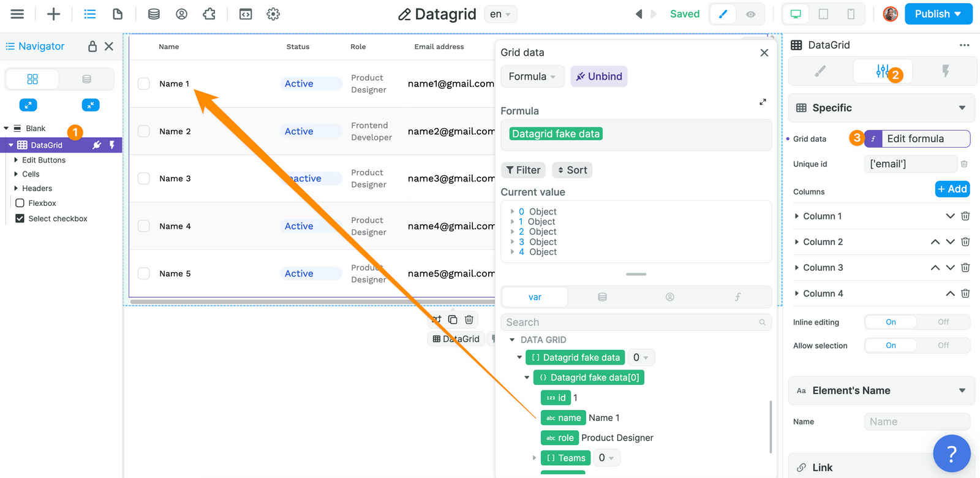This screenshot has height=478, width=980.
Task: Open the Formula type dropdown
Action: click(532, 77)
